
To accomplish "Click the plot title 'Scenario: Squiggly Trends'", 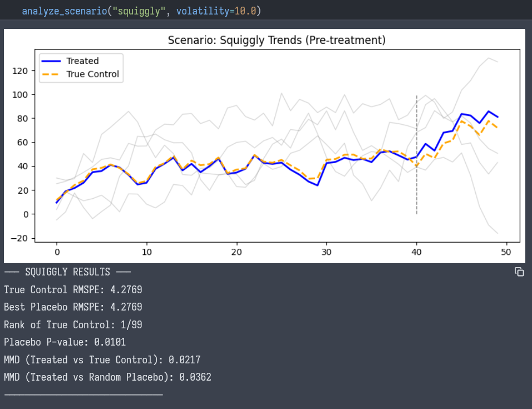I will (x=277, y=40).
